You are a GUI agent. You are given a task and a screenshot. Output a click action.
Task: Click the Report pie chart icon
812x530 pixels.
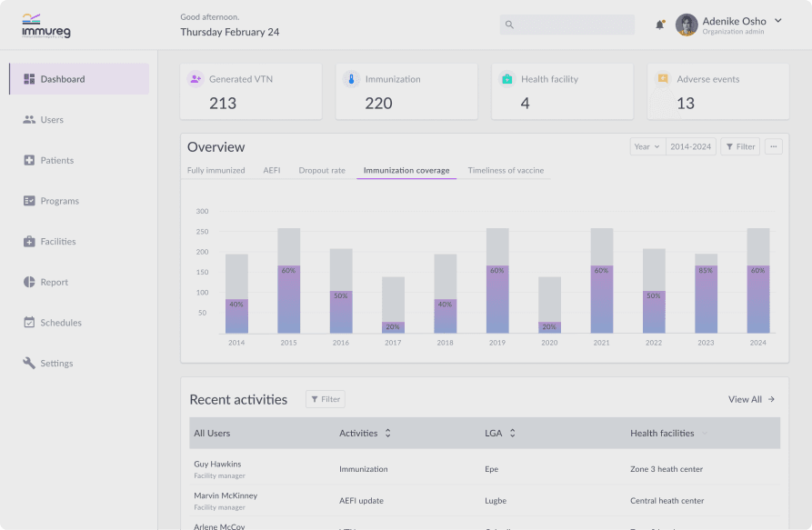29,282
